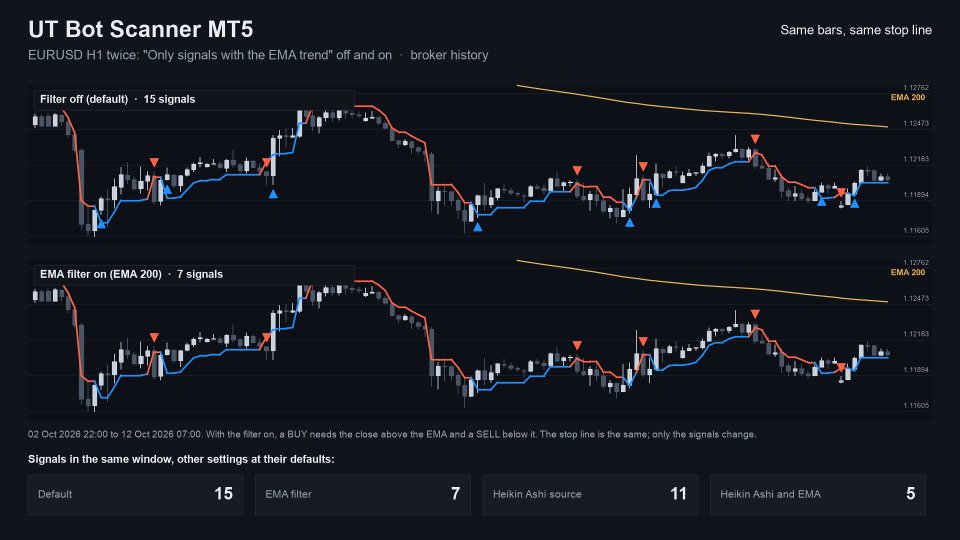Click the 'EMA filter on (EMA 200)' label
The image size is (960, 540).
click(x=101, y=274)
